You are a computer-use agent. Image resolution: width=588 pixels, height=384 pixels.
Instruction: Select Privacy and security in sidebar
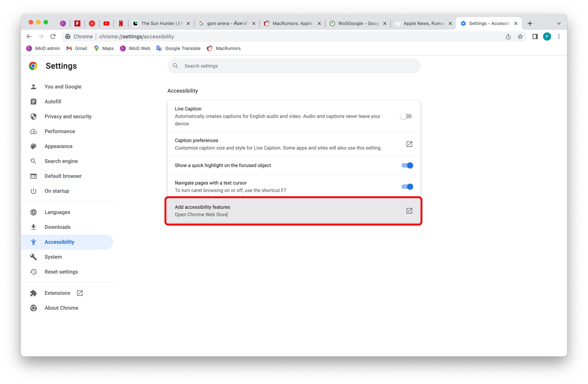pos(68,116)
